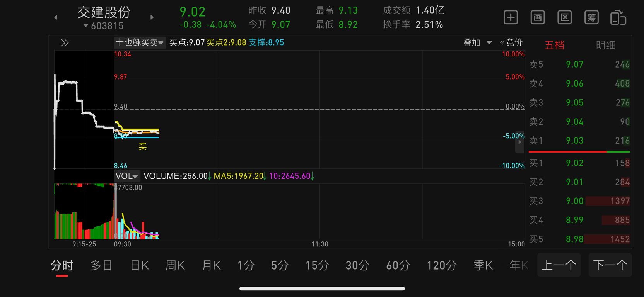Open the 十也稣买卖 indicator dropdown
This screenshot has width=644, height=297.
click(140, 42)
